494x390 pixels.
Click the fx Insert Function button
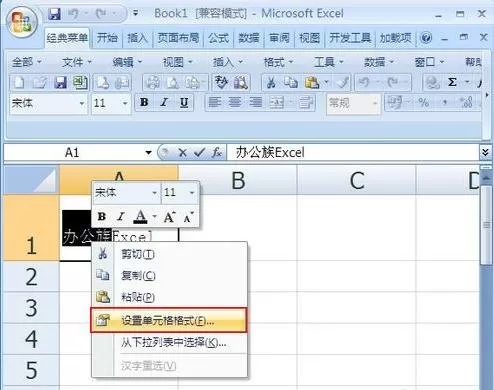pos(217,153)
